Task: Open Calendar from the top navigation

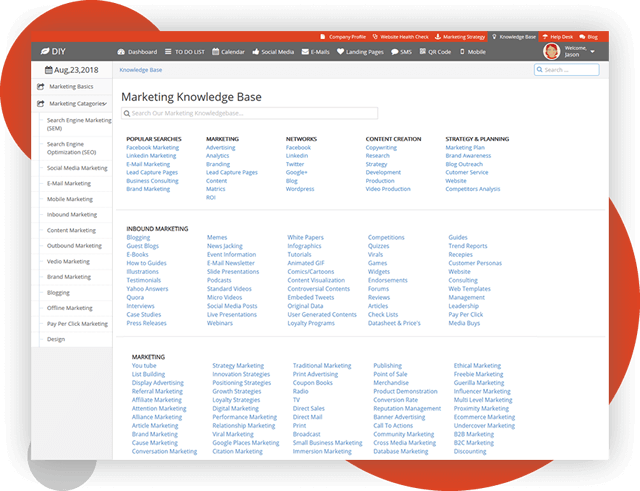Action: (215, 51)
